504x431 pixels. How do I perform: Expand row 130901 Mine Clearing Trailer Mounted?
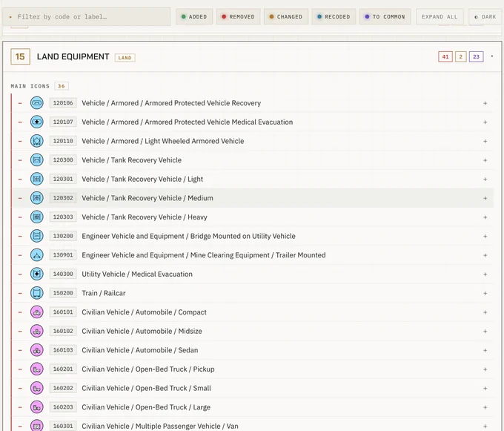[x=485, y=255]
